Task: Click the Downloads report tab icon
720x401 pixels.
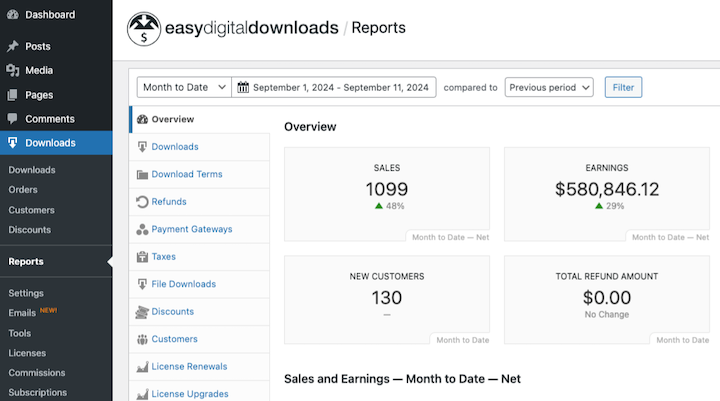Action: (x=142, y=147)
